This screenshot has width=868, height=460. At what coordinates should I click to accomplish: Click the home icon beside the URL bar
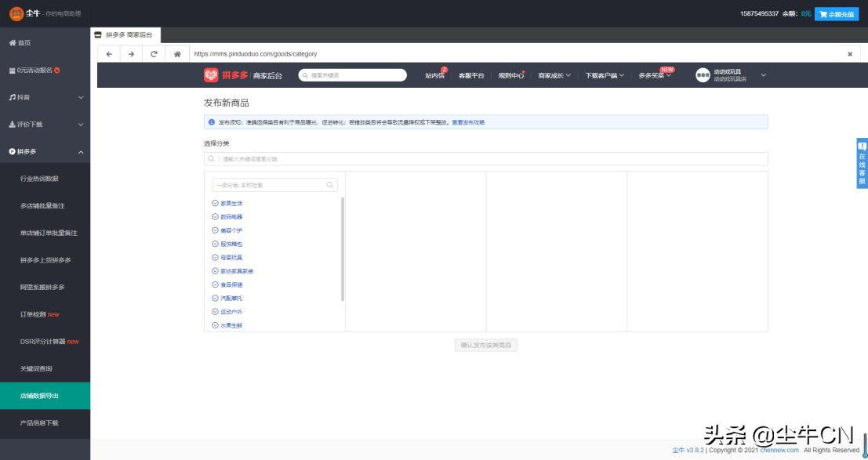pos(177,54)
